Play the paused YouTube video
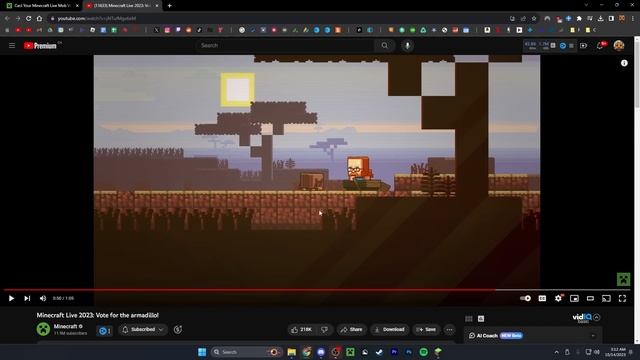640x360 pixels. 11,298
